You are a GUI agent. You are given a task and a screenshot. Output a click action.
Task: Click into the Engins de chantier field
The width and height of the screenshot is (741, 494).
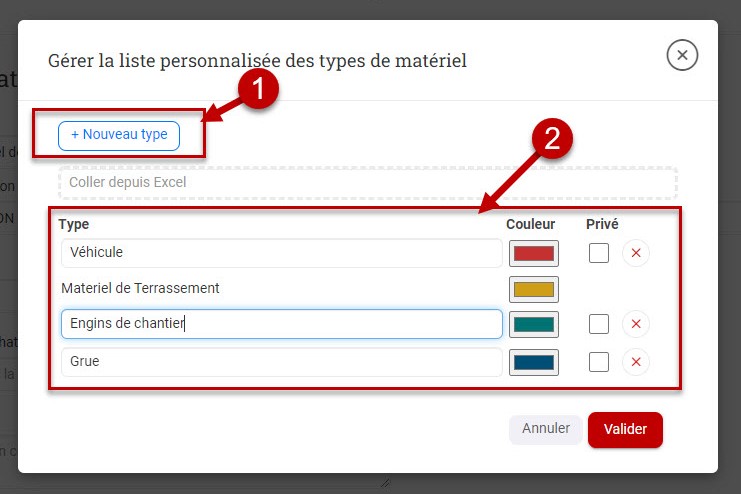pyautogui.click(x=281, y=324)
